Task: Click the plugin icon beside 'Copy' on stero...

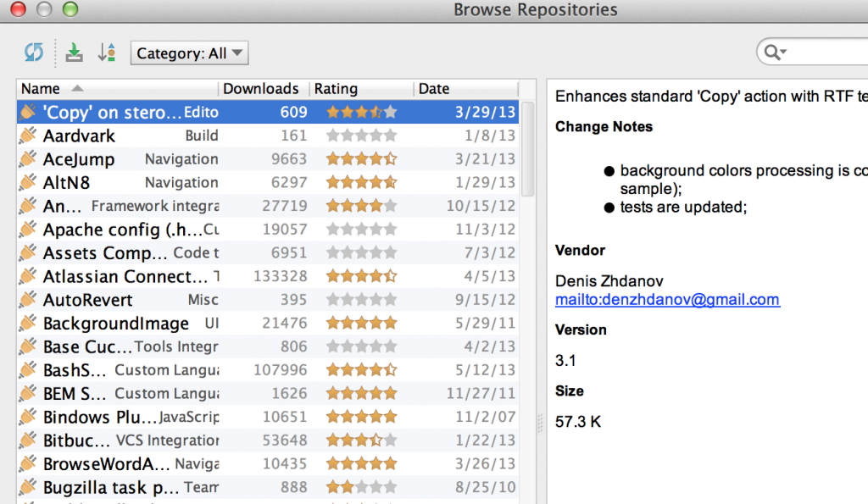Action: (x=28, y=112)
